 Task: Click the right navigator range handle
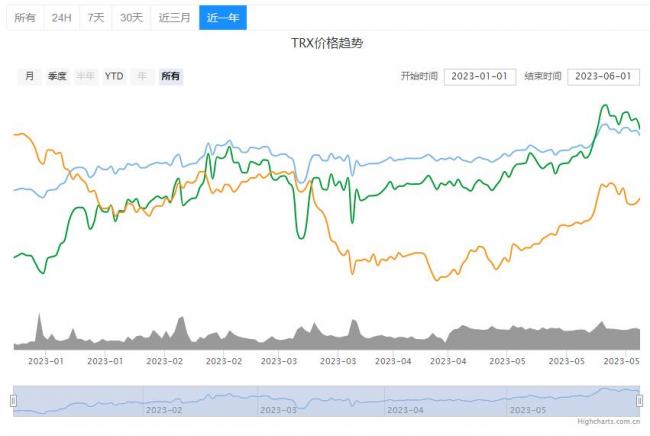[x=639, y=401]
